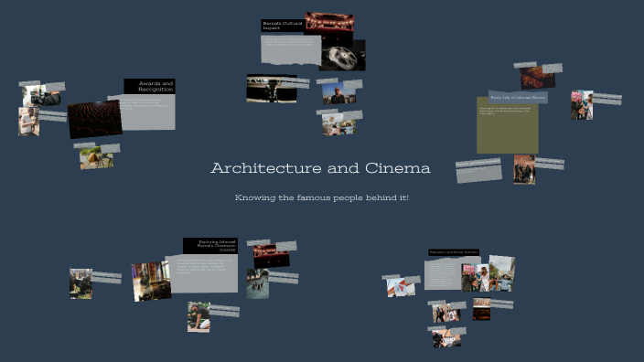Click the aerial people walking photo
This screenshot has width=644, height=362.
tap(258, 283)
